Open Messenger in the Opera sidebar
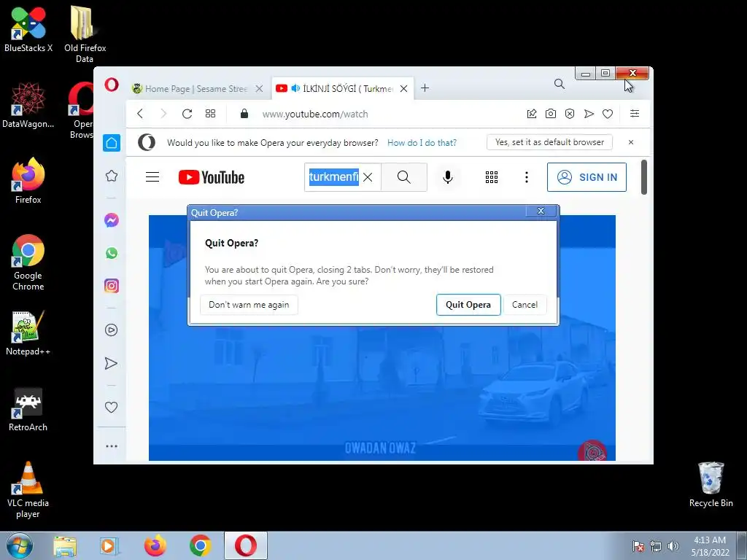The width and height of the screenshot is (747, 560). point(112,220)
